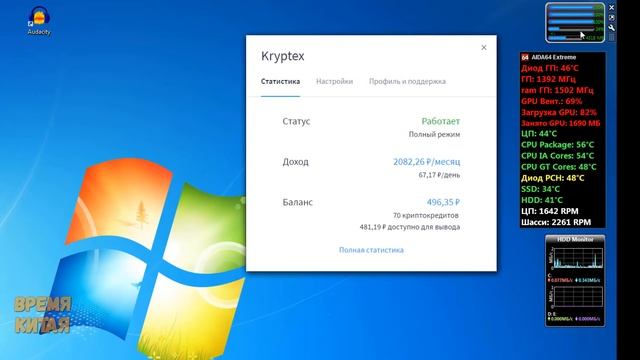The height and width of the screenshot is (360, 640).
Task: Click the Работает status text
Action: pyautogui.click(x=441, y=121)
